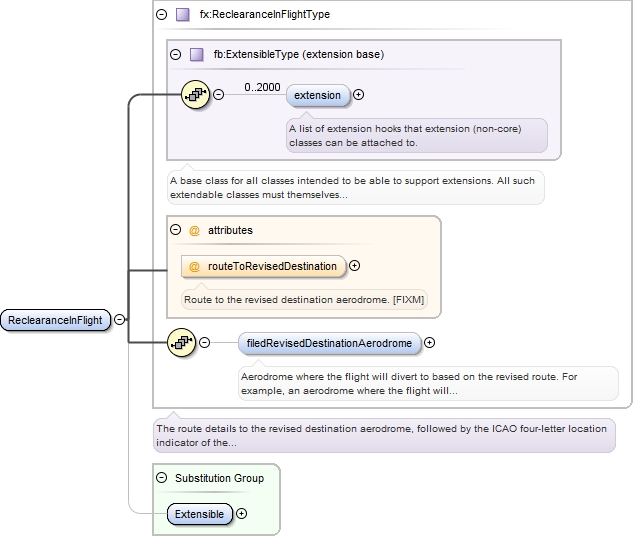Select the Extensible substitution group element
This screenshot has width=634, height=537.
coord(199,514)
